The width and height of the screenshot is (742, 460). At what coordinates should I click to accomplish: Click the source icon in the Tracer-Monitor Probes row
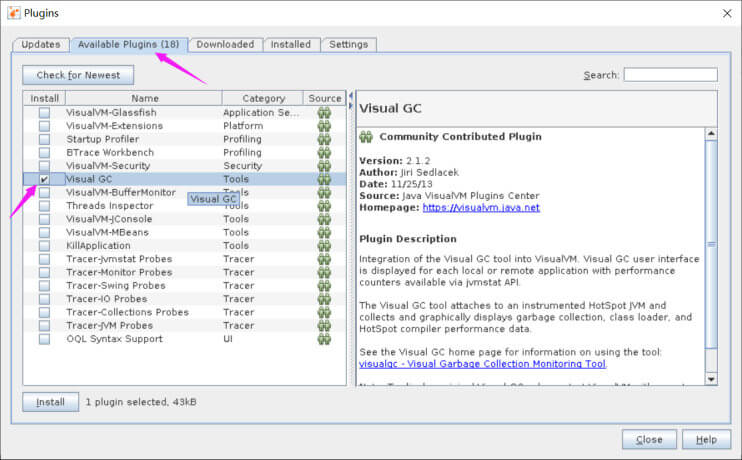coord(324,272)
